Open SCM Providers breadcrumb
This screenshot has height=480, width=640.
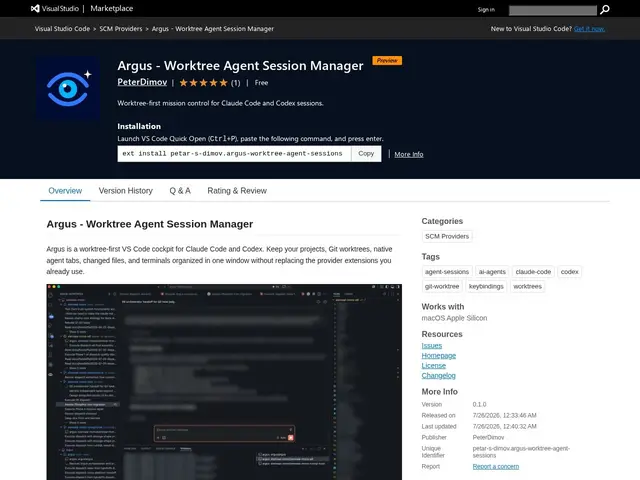(x=121, y=29)
